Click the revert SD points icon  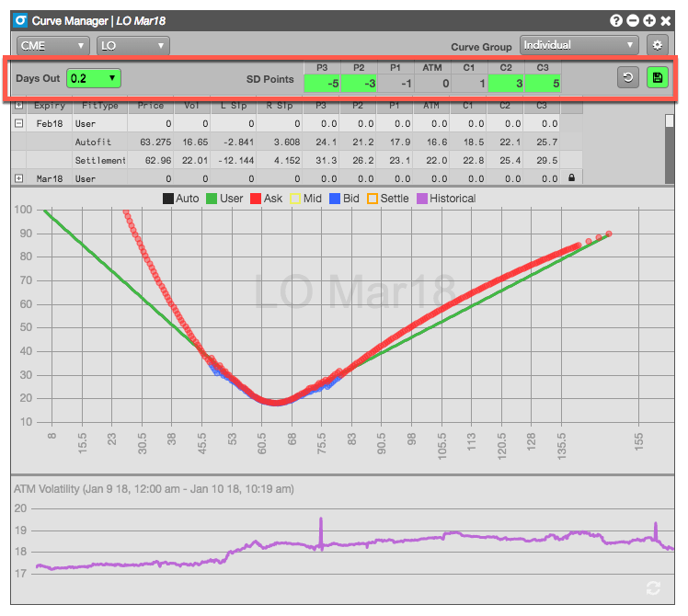[x=628, y=78]
